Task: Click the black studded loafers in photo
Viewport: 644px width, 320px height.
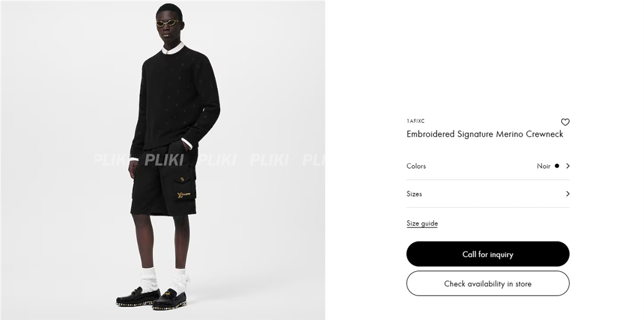Action: coord(151,299)
